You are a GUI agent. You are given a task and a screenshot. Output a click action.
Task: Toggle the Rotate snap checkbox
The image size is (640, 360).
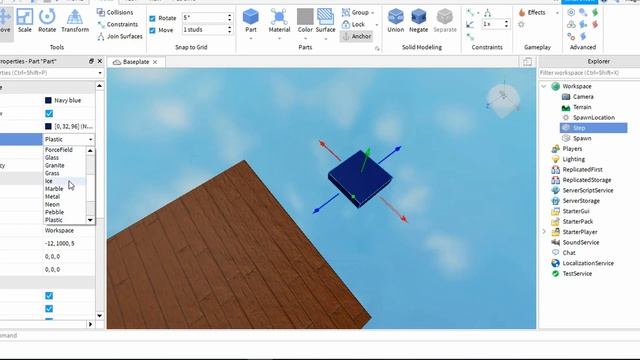point(152,18)
